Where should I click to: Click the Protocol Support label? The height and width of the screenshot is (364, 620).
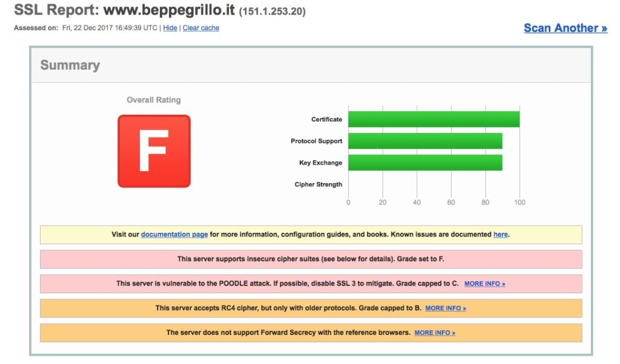pos(316,141)
